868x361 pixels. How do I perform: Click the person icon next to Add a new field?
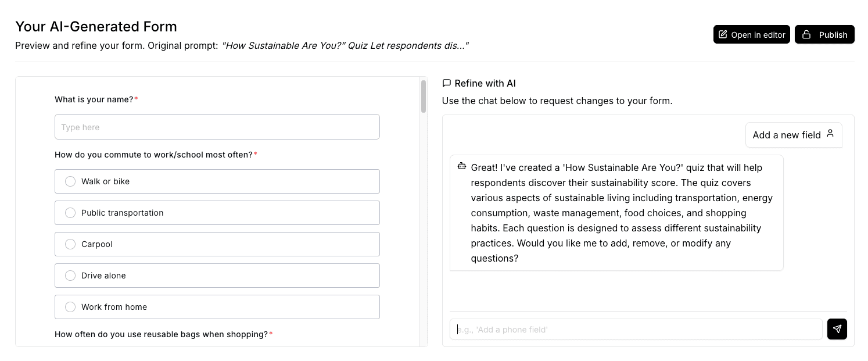pyautogui.click(x=830, y=133)
